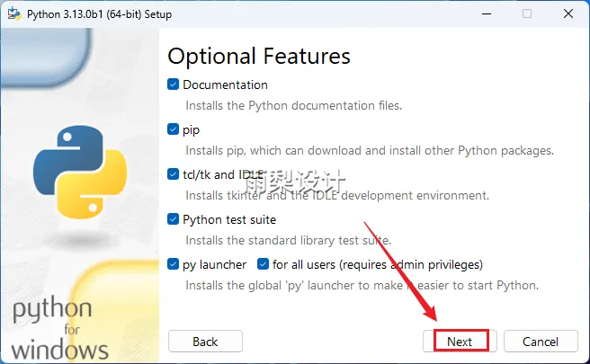Click the Python logo image in the sidebar

coord(80,172)
